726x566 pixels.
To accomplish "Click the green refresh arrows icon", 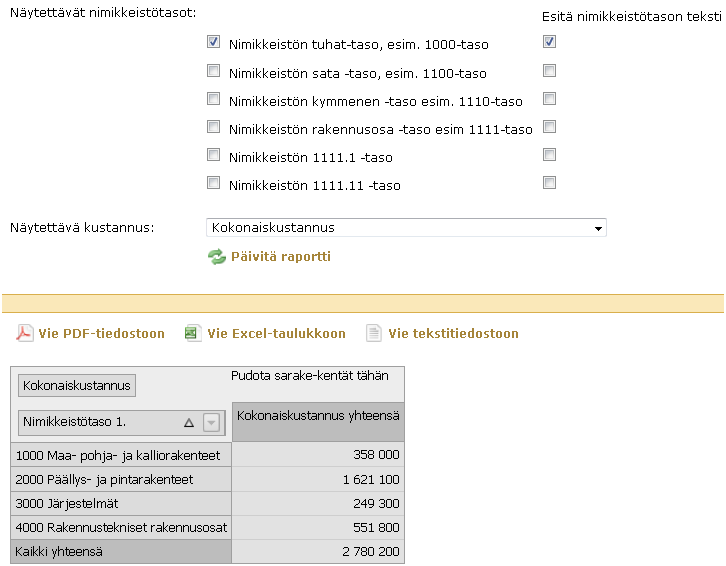I will coord(217,257).
